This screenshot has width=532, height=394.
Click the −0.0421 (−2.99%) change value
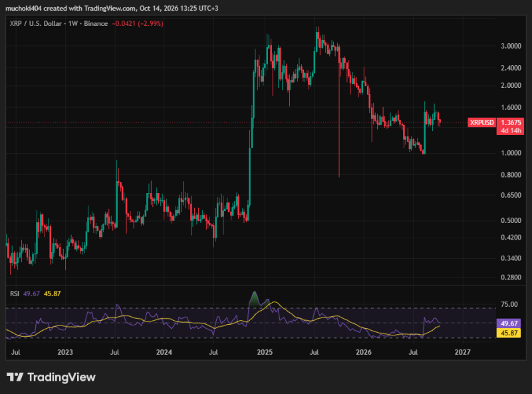(138, 24)
